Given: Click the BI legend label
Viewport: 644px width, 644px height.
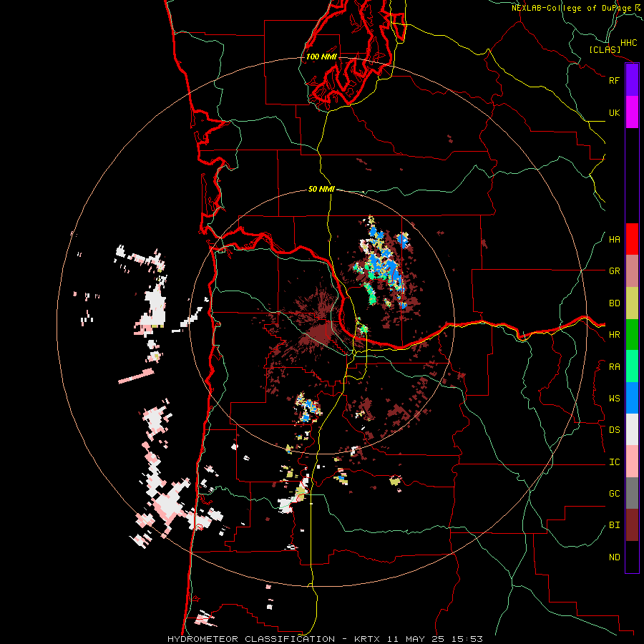Looking at the screenshot, I should pyautogui.click(x=614, y=525).
